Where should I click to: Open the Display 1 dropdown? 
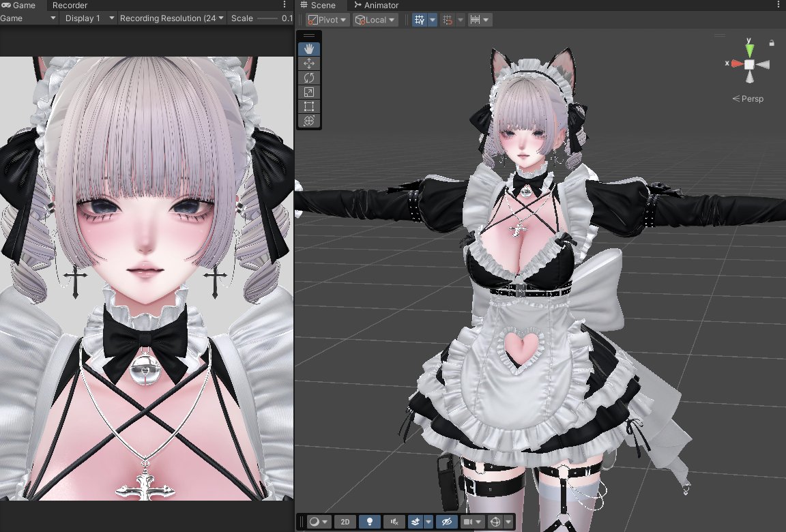click(x=89, y=18)
